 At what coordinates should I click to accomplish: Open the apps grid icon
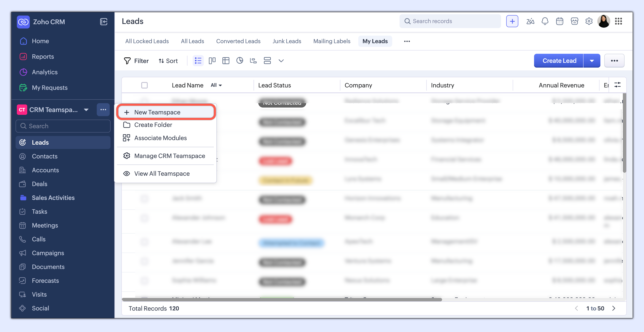pyautogui.click(x=618, y=21)
